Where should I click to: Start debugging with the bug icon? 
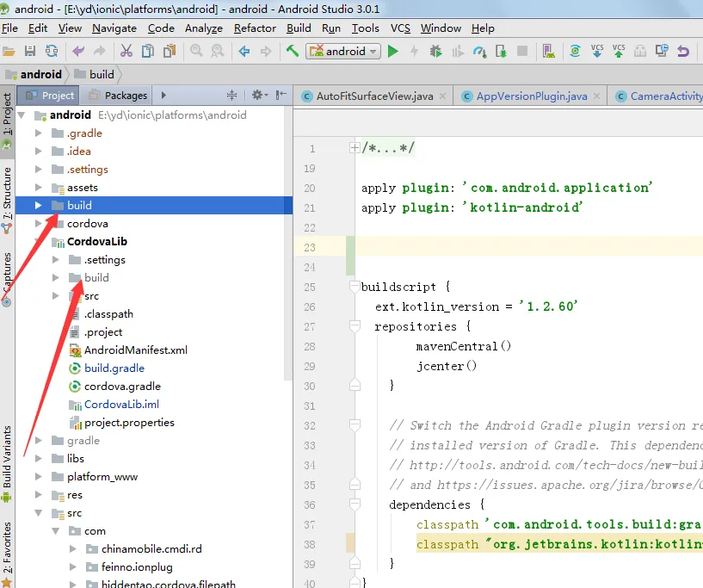(435, 51)
